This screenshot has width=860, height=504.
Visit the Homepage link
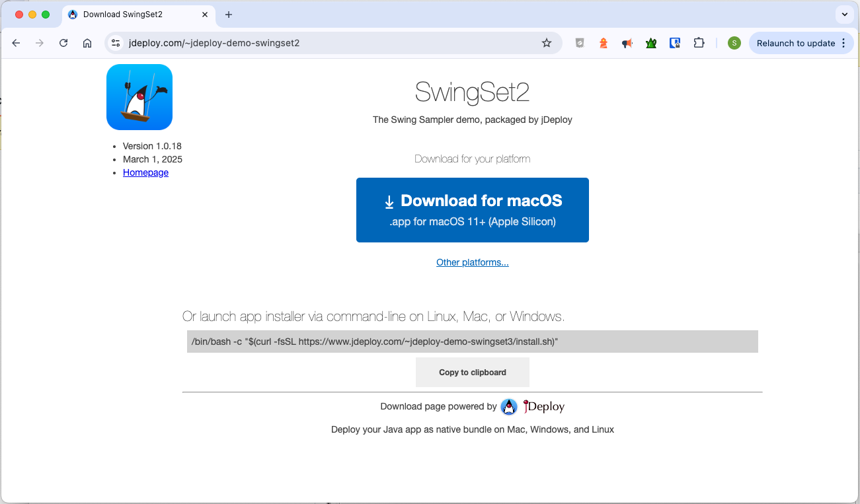[x=145, y=172]
